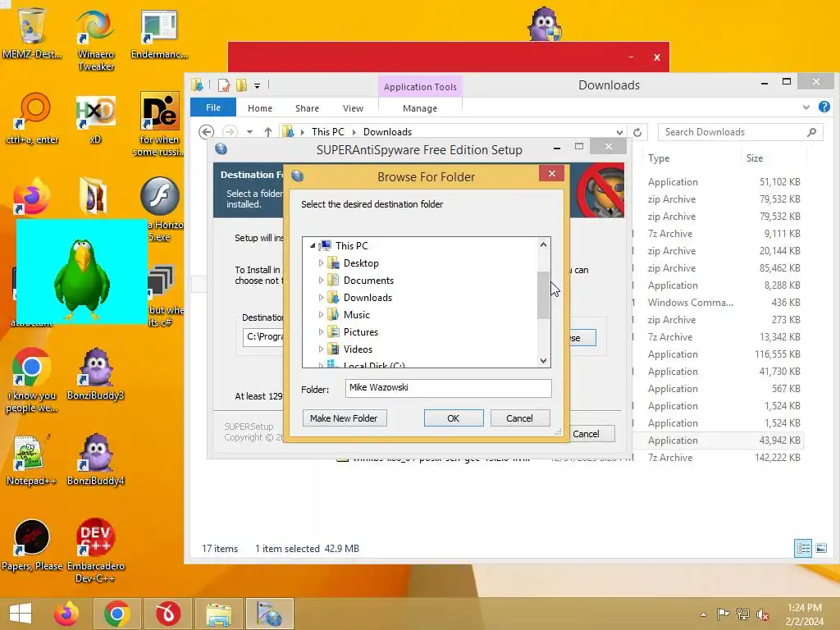The height and width of the screenshot is (630, 840).
Task: Open the Home ribbon tab
Action: 260,108
